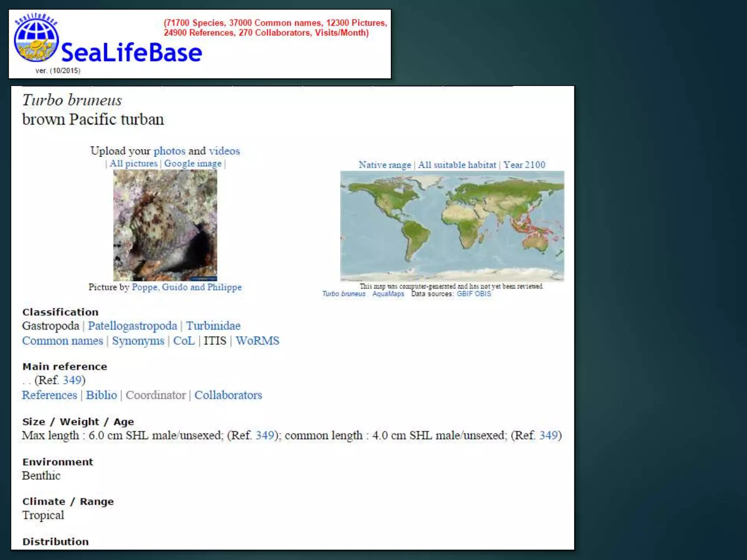This screenshot has width=747, height=560.
Task: View All pictures link
Action: 133,163
